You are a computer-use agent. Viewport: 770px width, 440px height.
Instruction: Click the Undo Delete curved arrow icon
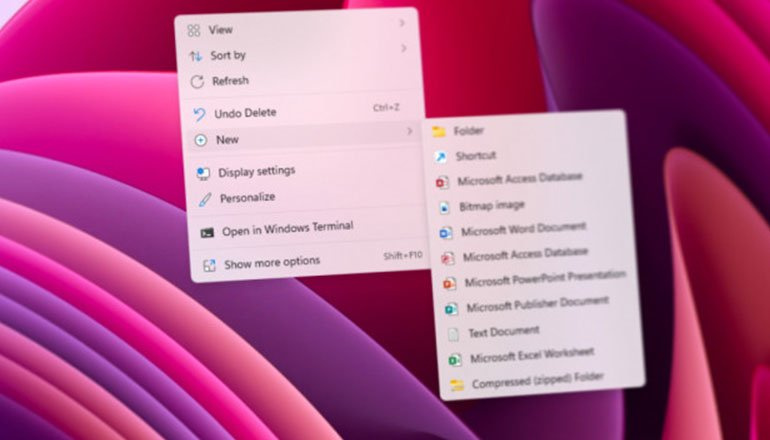(x=199, y=114)
